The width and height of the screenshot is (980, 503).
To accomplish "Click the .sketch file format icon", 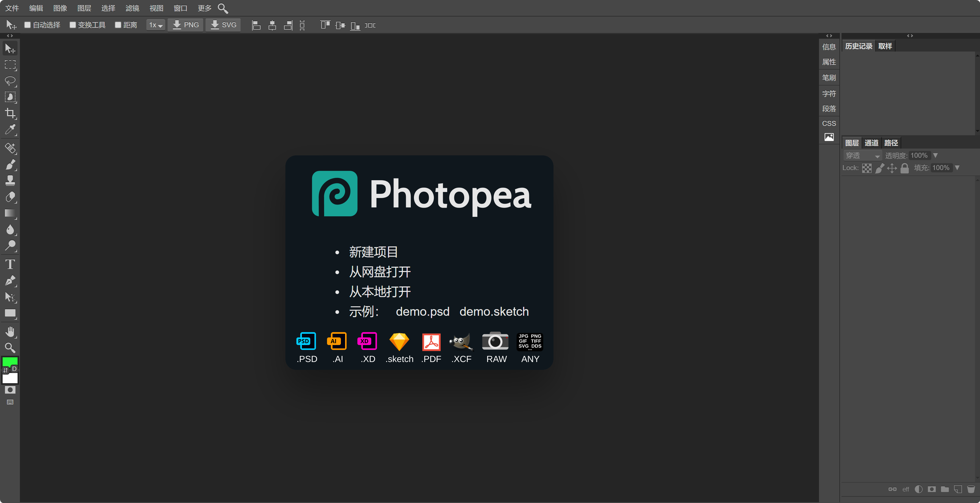I will click(x=399, y=341).
